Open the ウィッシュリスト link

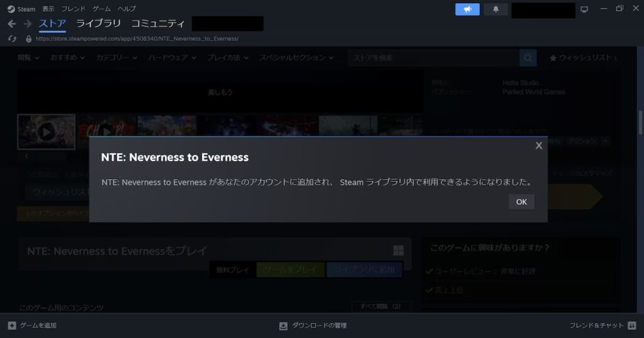click(x=583, y=58)
